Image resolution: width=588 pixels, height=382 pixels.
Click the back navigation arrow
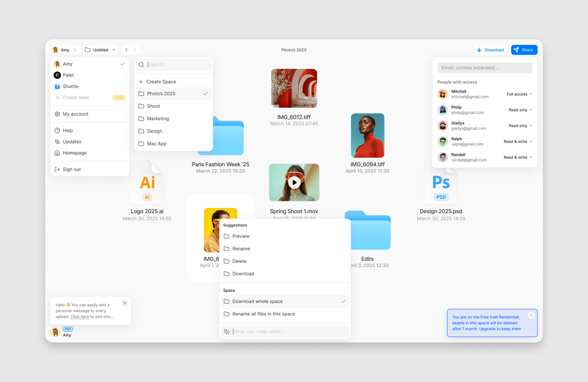[x=126, y=50]
